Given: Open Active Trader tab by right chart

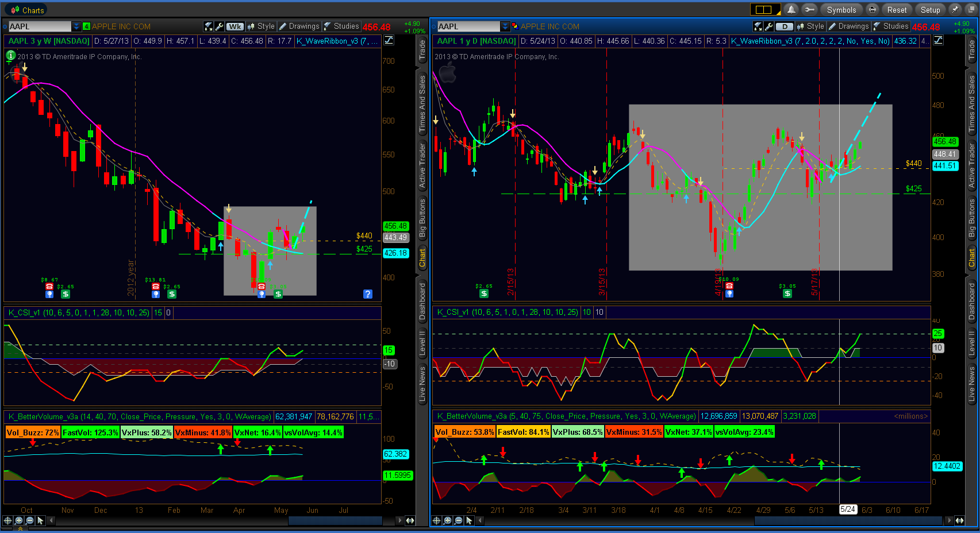Looking at the screenshot, I should [972, 167].
